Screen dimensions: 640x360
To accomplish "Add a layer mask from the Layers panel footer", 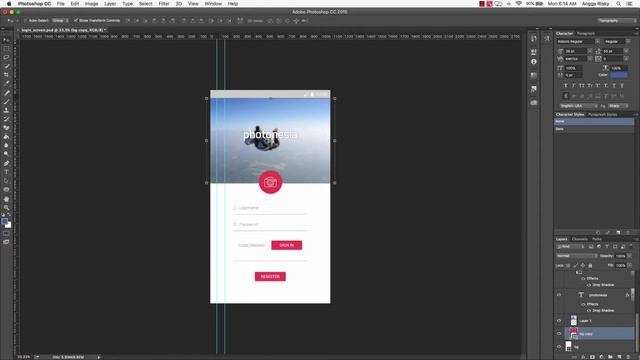I will click(x=592, y=357).
